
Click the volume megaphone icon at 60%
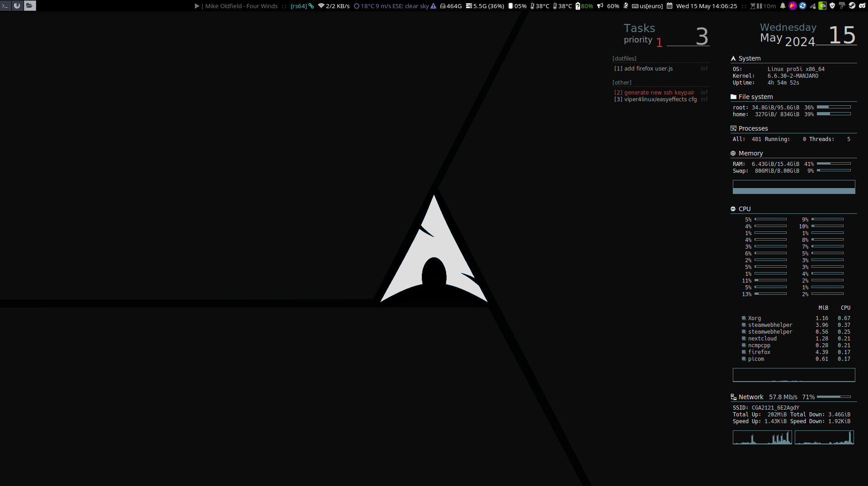click(600, 6)
